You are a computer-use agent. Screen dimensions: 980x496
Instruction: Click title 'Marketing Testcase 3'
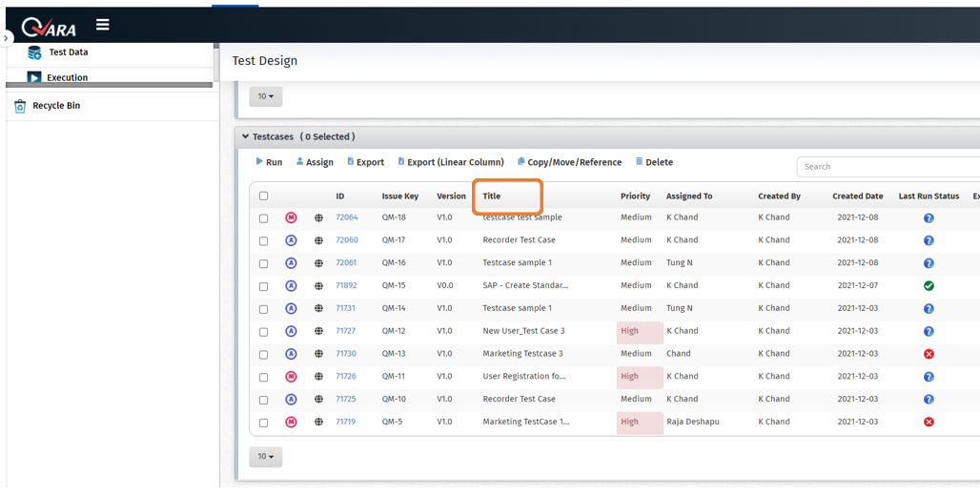[522, 353]
